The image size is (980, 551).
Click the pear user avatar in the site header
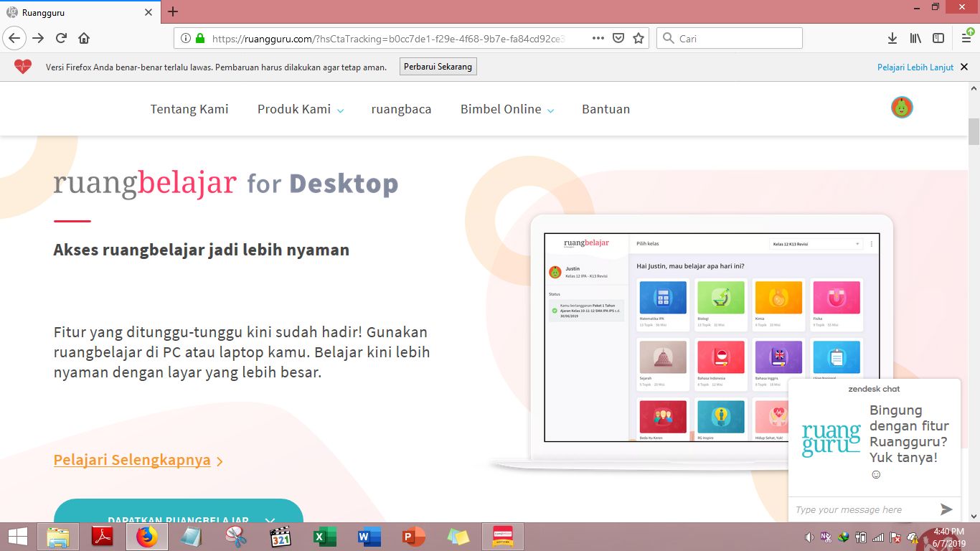click(x=902, y=108)
